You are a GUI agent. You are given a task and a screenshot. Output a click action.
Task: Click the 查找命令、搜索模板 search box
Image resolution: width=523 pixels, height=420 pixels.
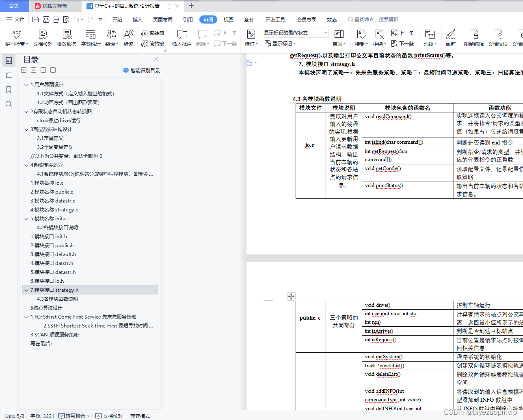tap(373, 19)
